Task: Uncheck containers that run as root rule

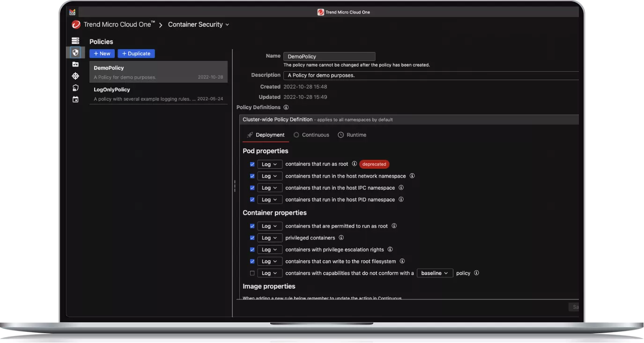Action: click(x=252, y=164)
